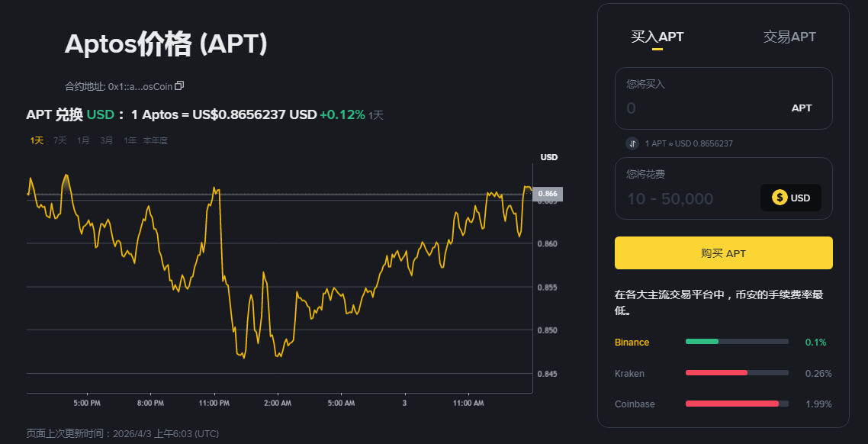The image size is (868, 444).
Task: Click the copy icon beside the contract address
Action: pos(179,85)
